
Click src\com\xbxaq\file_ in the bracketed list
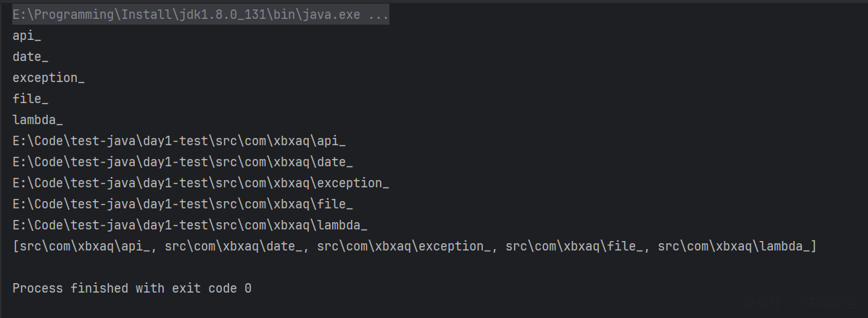coord(574,247)
